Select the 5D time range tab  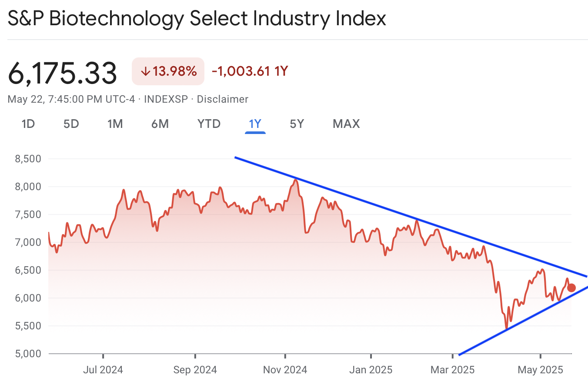71,124
